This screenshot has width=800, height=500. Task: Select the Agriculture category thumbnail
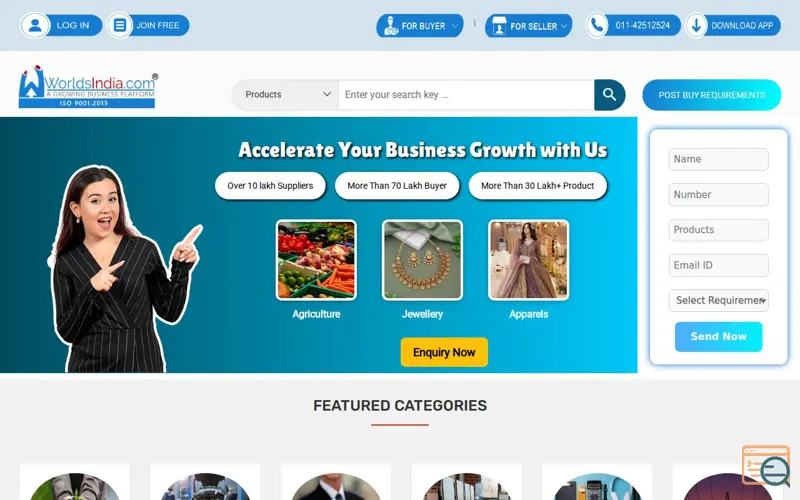point(316,260)
